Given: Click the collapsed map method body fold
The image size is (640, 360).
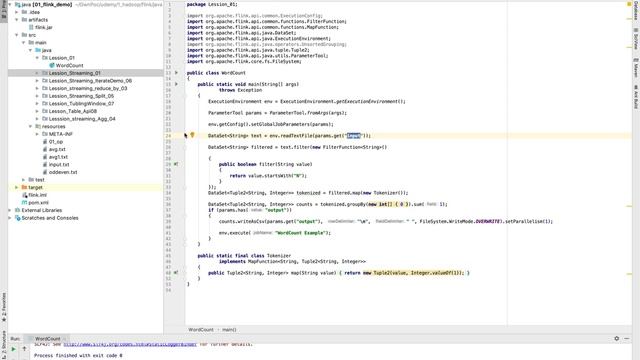Looking at the screenshot, I should 404,273.
